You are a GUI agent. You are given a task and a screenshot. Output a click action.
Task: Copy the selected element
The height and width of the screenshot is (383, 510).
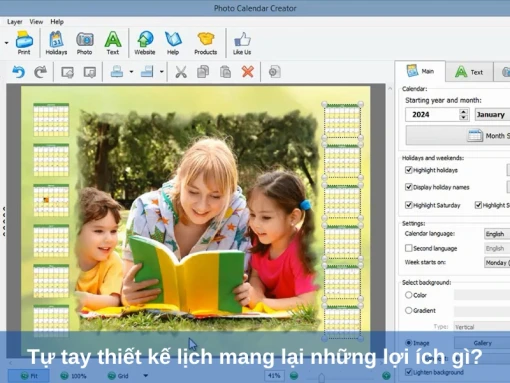[203, 72]
